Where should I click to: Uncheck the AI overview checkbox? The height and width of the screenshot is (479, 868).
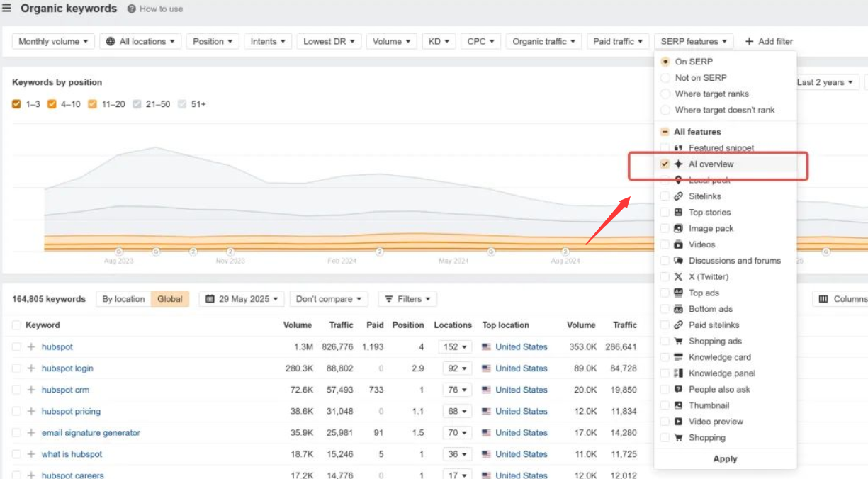pos(665,164)
